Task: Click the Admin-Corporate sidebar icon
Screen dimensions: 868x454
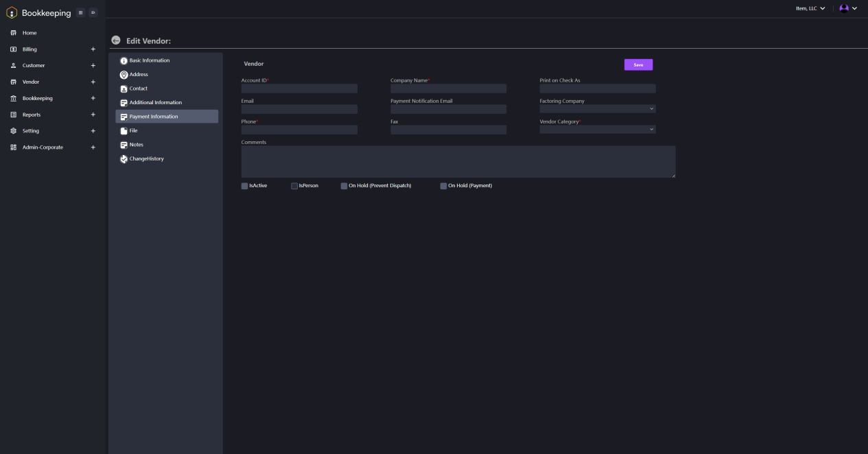Action: [13, 147]
